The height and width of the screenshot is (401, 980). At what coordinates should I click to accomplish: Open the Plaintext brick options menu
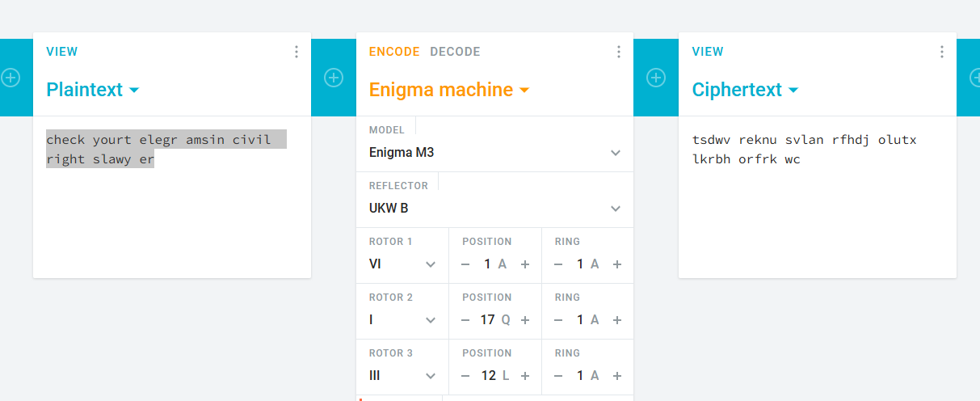(297, 52)
